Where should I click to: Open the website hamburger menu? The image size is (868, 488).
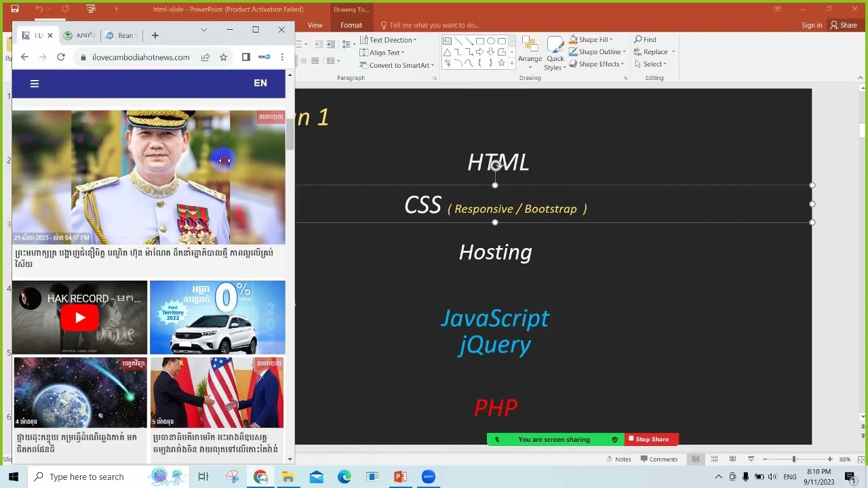[35, 83]
